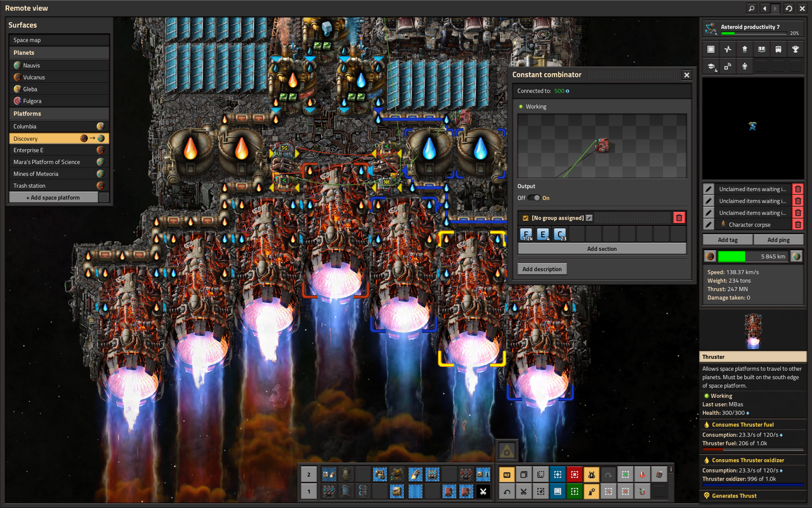Edit the first Unclaimed items tag pencil
This screenshot has height=508, width=812.
pos(709,189)
